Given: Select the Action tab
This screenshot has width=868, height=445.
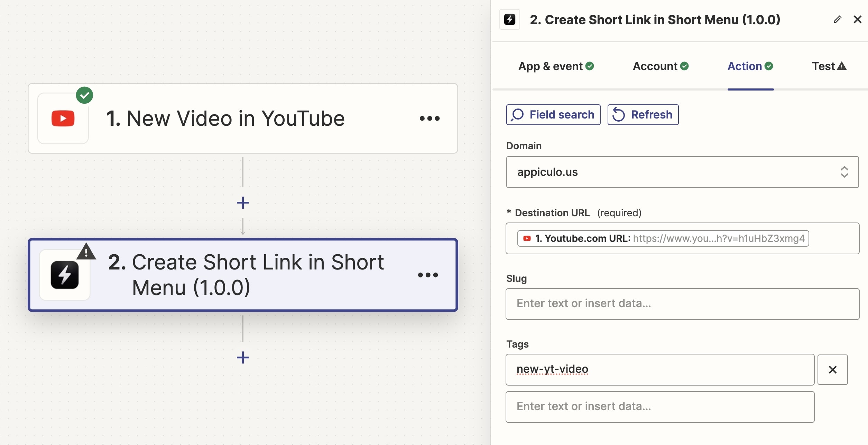Looking at the screenshot, I should 750,66.
